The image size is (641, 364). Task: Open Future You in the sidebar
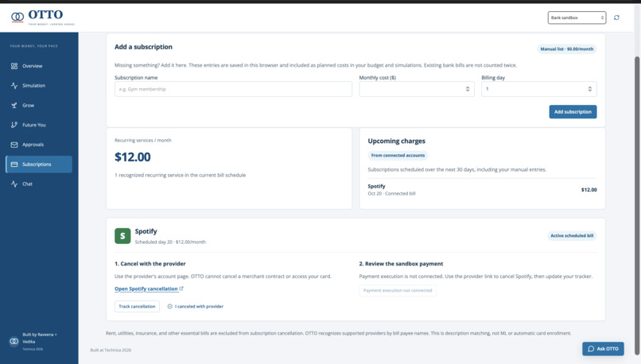click(39, 125)
